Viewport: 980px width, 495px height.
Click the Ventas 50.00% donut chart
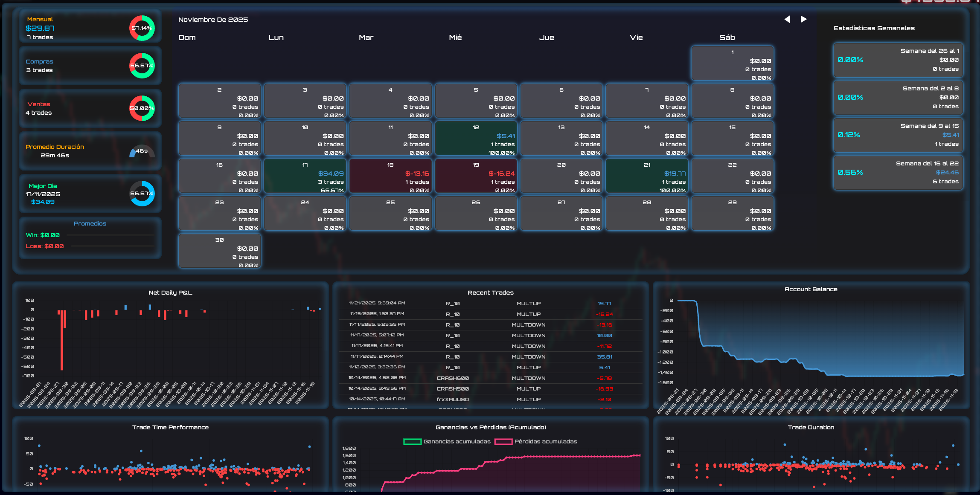(x=142, y=108)
